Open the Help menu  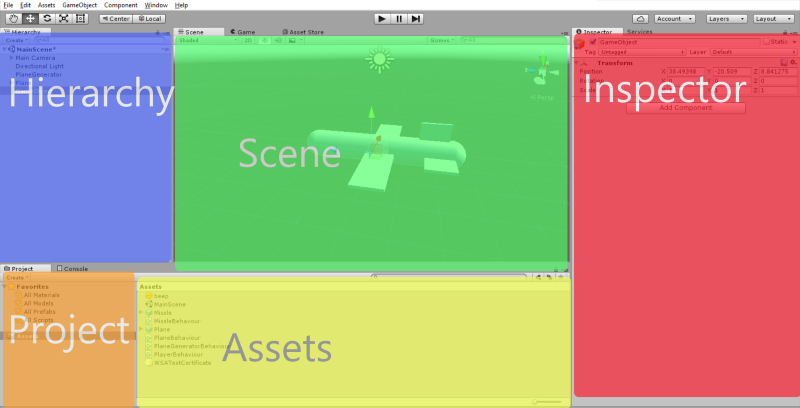[181, 5]
